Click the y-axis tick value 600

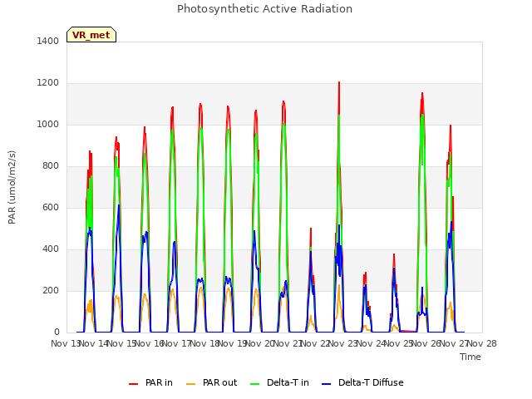(x=51, y=208)
